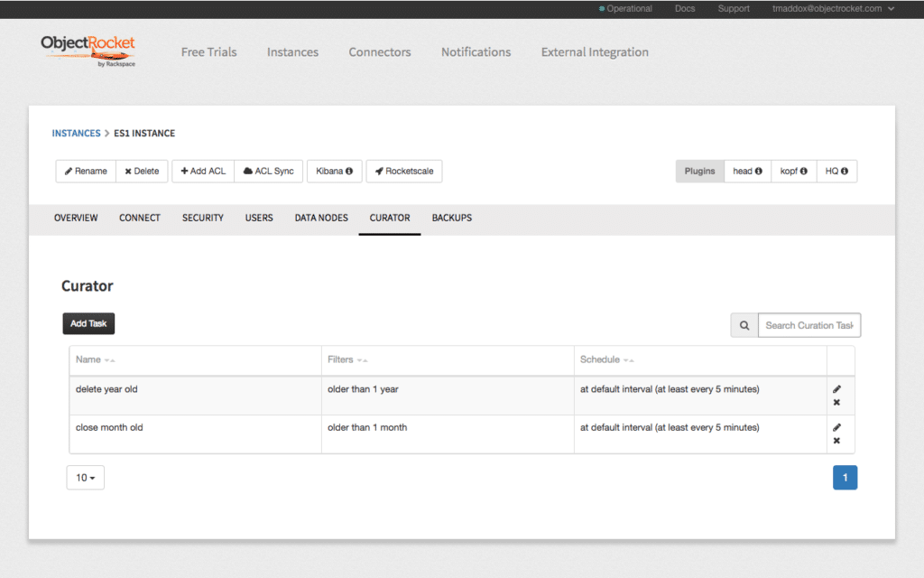Image resolution: width=924 pixels, height=578 pixels.
Task: Edit the delete year old task
Action: click(x=836, y=387)
